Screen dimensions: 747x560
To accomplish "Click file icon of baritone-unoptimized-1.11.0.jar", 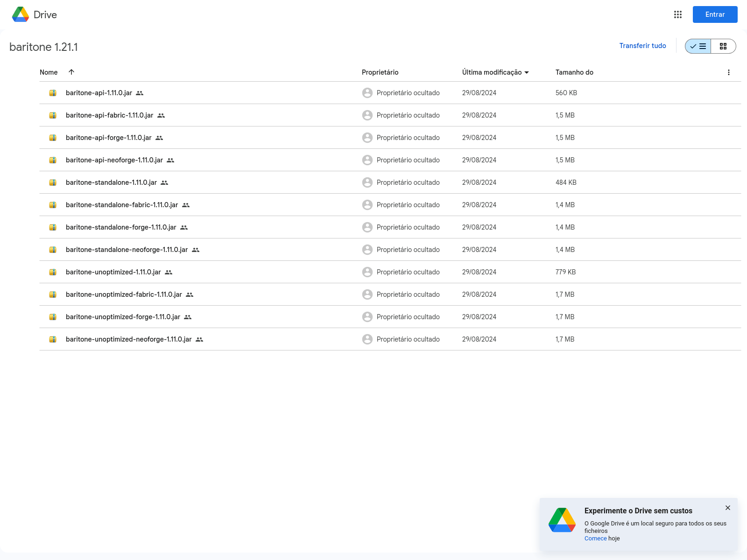I will click(x=53, y=272).
